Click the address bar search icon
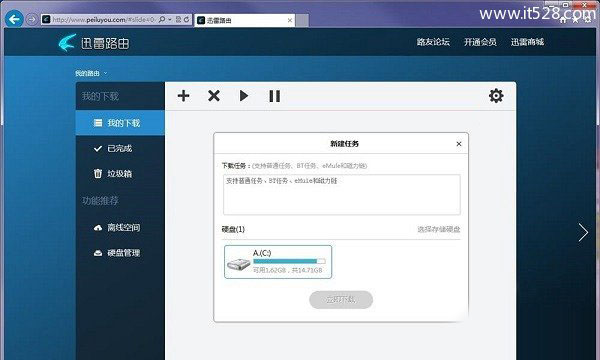Screen dimensions: 600x360 pyautogui.click(x=162, y=19)
